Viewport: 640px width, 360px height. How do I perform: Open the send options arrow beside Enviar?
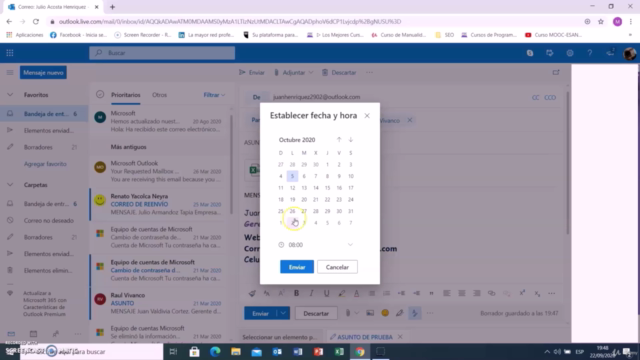tap(283, 313)
